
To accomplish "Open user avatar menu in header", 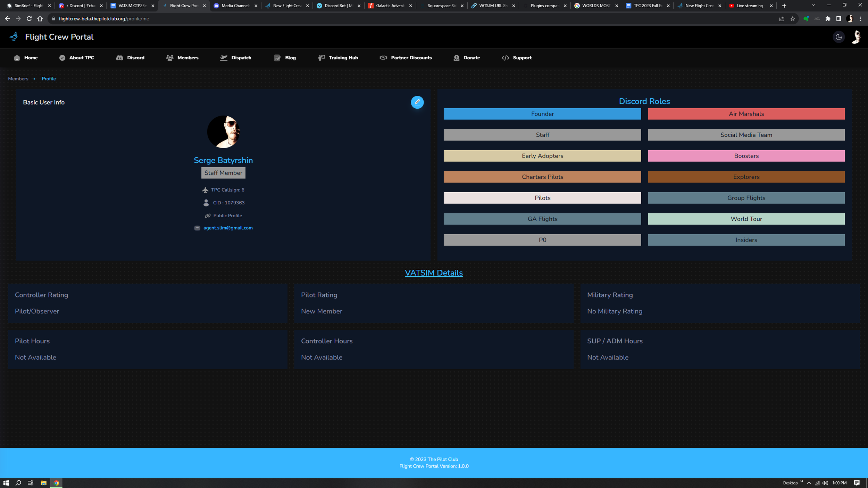I will (856, 37).
